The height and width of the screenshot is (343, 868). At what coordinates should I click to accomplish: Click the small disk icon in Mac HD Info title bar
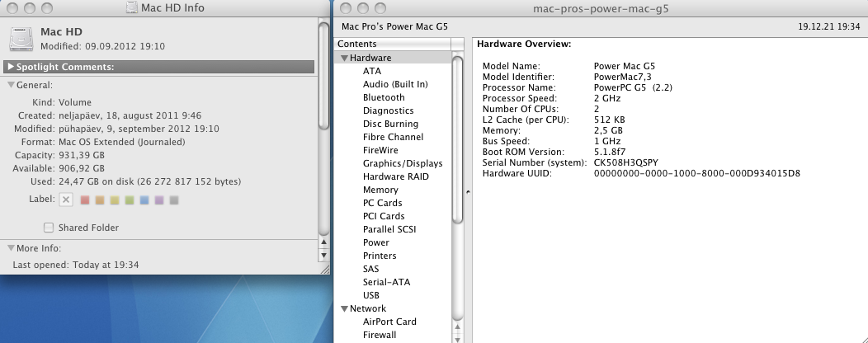(x=131, y=7)
